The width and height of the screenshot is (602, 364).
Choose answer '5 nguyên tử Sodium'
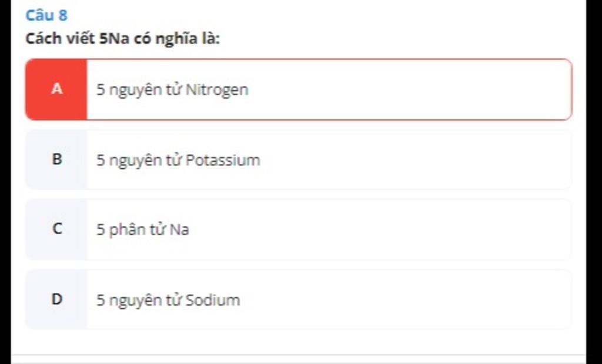point(299,299)
